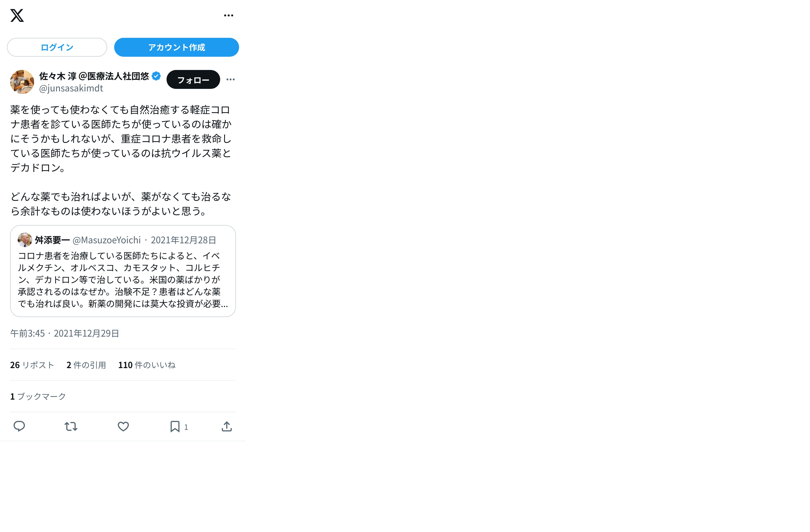This screenshot has width=810, height=532.
Task: Click the share upload icon
Action: point(227,426)
